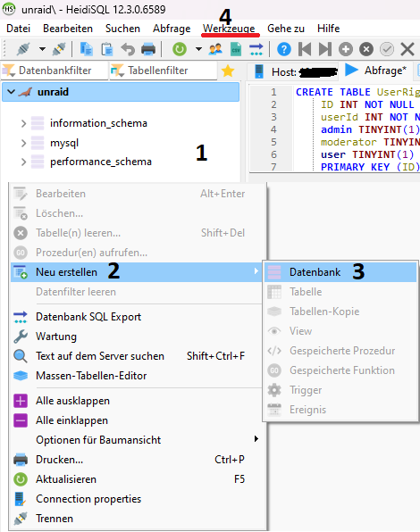This screenshot has width=420, height=532.
Task: Open the Optionen für Baumansicht submenu
Action: pyautogui.click(x=136, y=440)
